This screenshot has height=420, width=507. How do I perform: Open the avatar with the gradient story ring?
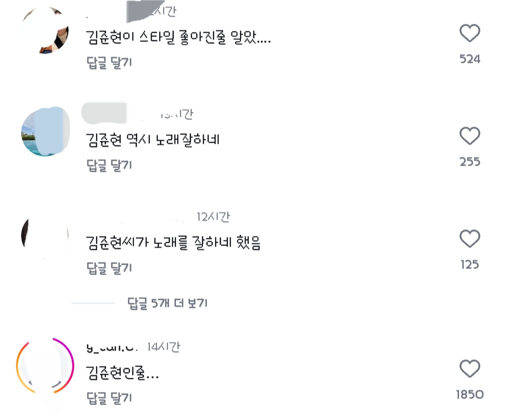click(x=45, y=366)
